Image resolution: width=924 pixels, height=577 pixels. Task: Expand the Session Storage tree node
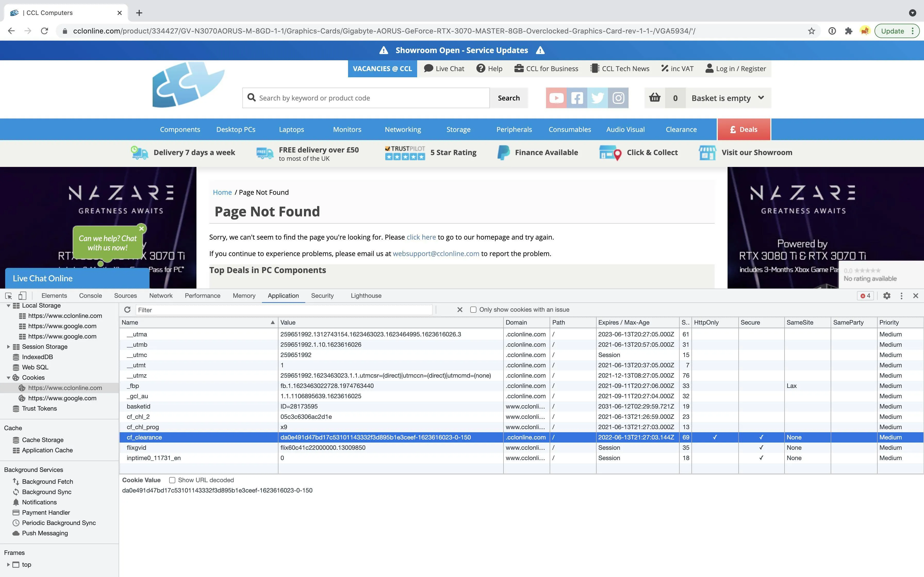pyautogui.click(x=9, y=346)
